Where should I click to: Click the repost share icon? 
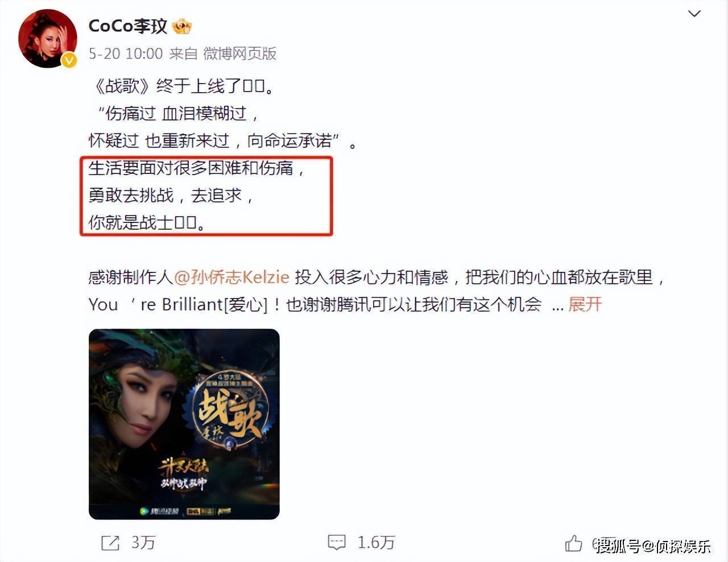(110, 543)
